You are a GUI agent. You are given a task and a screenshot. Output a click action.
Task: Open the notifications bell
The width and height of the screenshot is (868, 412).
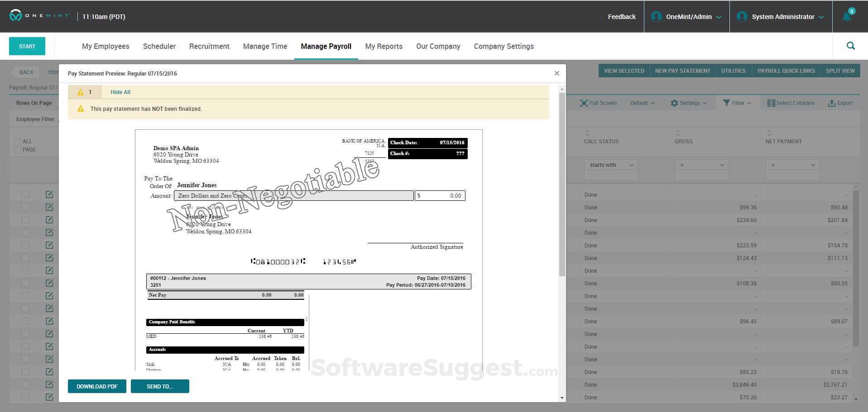coord(847,16)
